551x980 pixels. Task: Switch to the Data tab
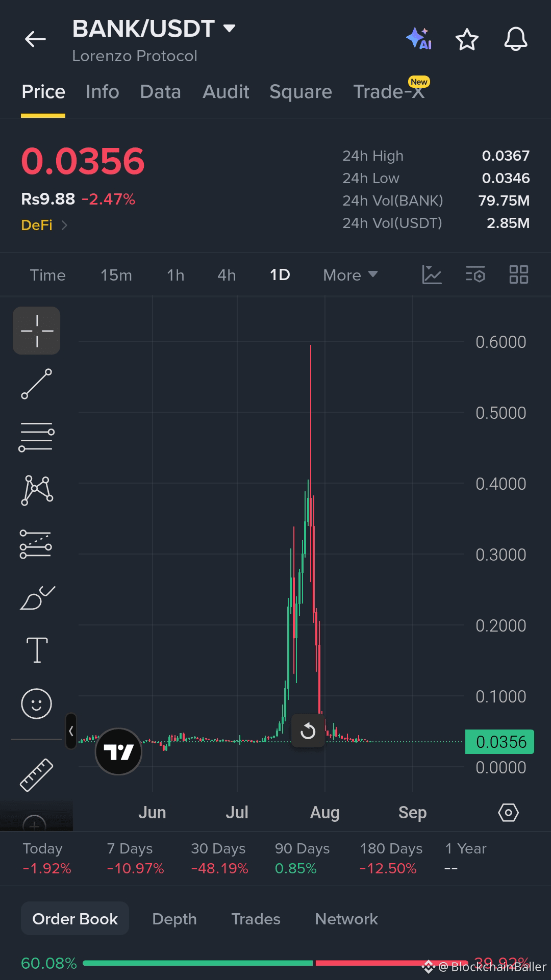(161, 92)
